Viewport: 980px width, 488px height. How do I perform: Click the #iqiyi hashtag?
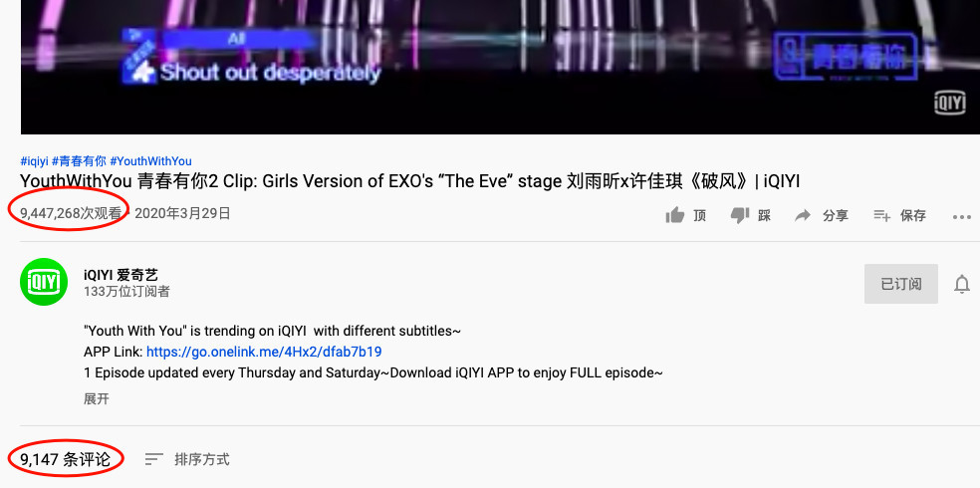(x=35, y=161)
